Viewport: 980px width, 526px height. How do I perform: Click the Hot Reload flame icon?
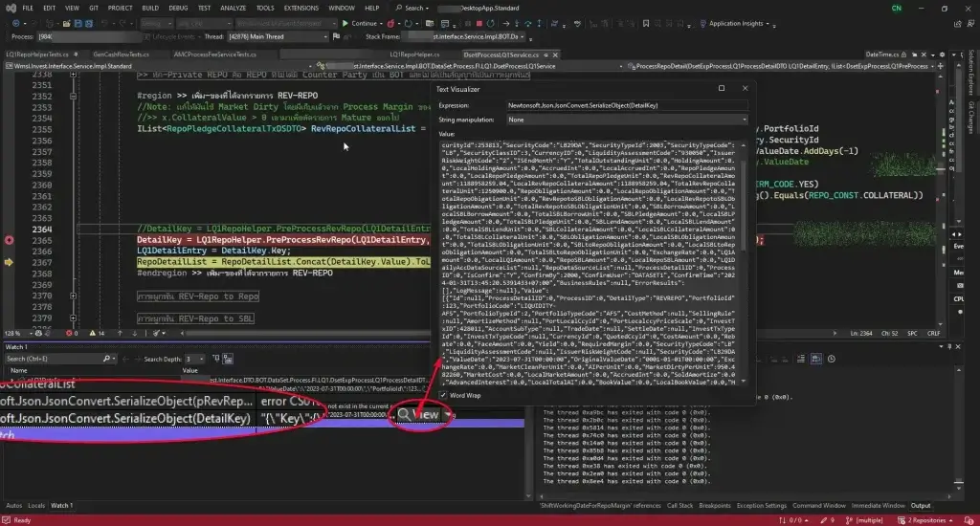390,24
